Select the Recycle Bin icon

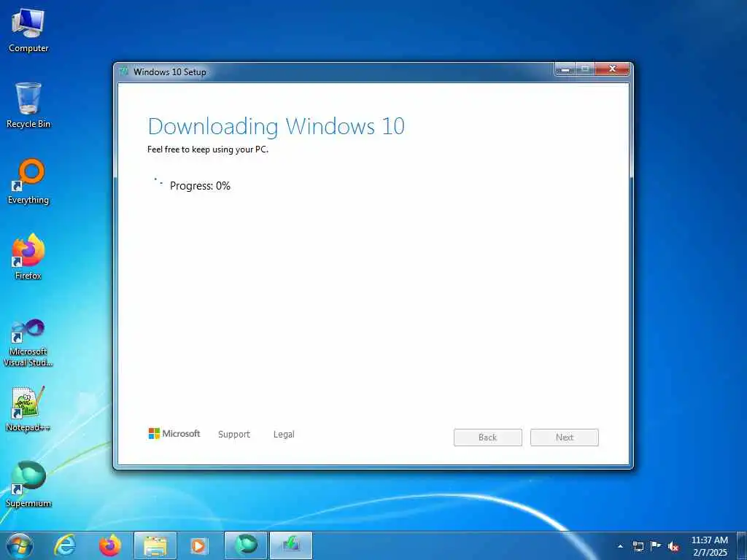pyautogui.click(x=28, y=106)
